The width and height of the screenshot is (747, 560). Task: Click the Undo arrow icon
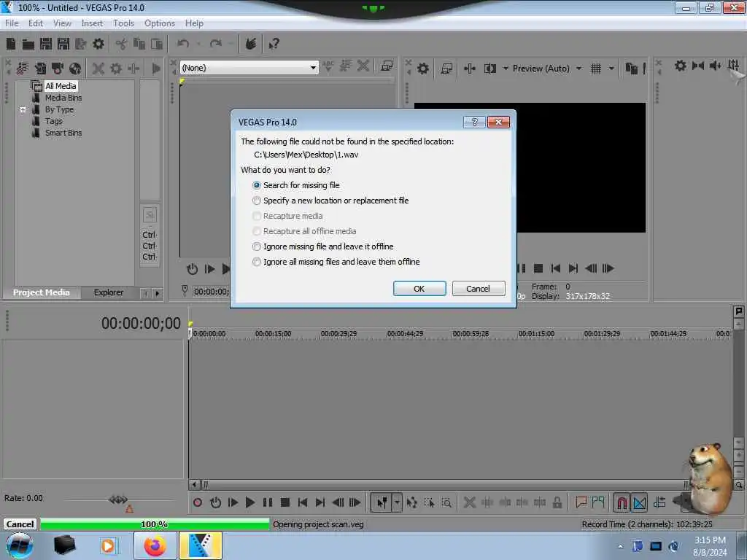click(183, 44)
